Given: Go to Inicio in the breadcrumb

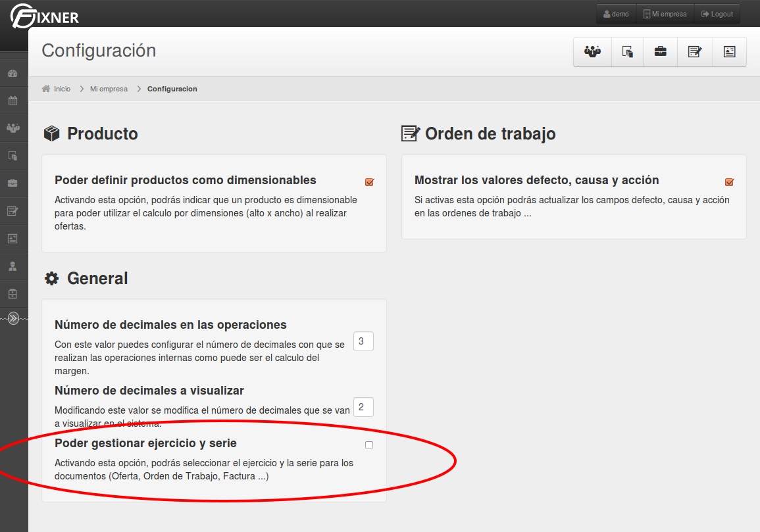Looking at the screenshot, I should coord(62,89).
